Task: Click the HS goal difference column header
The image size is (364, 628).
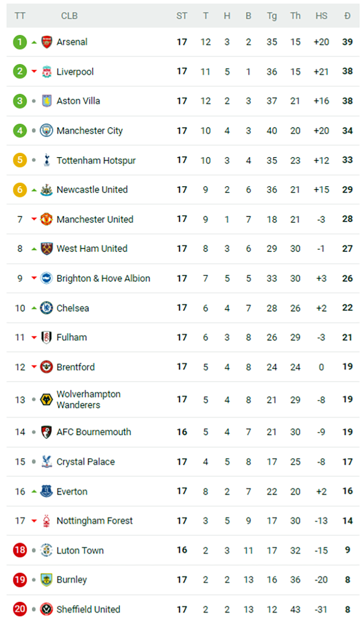Action: (321, 16)
